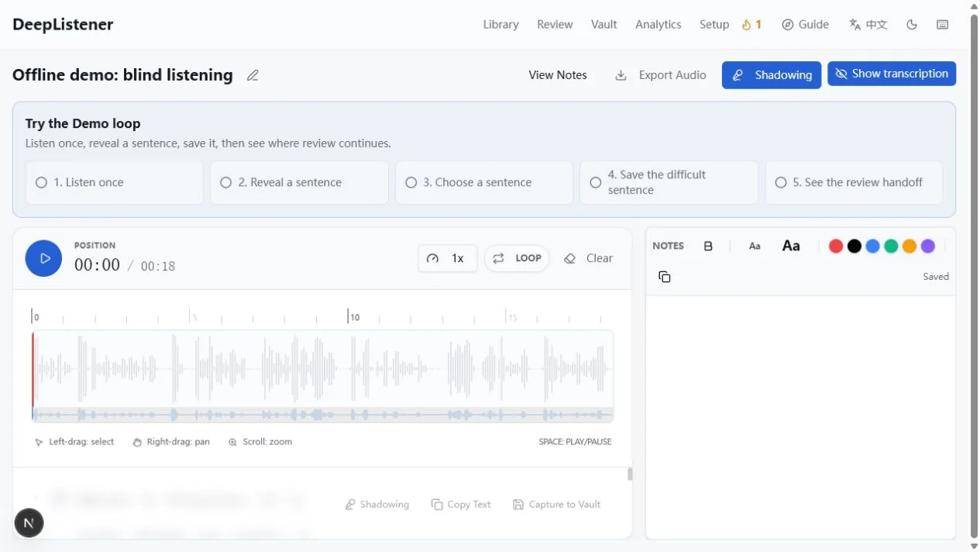Click the waveform overview minimap strip
The image size is (980, 552).
coord(322,415)
